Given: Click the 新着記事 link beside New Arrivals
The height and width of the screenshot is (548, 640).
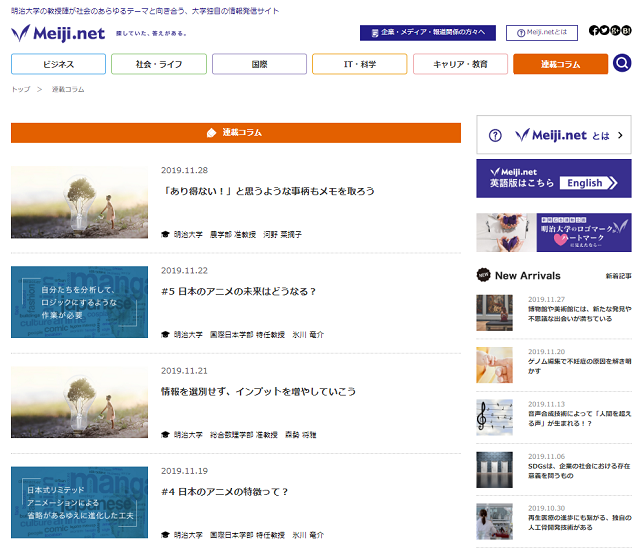Looking at the screenshot, I should pos(618,276).
